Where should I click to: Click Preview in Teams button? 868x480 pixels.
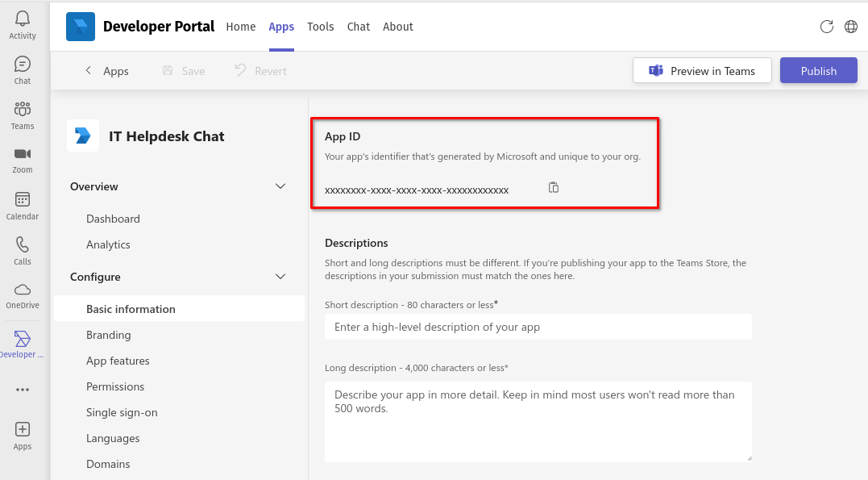click(702, 70)
